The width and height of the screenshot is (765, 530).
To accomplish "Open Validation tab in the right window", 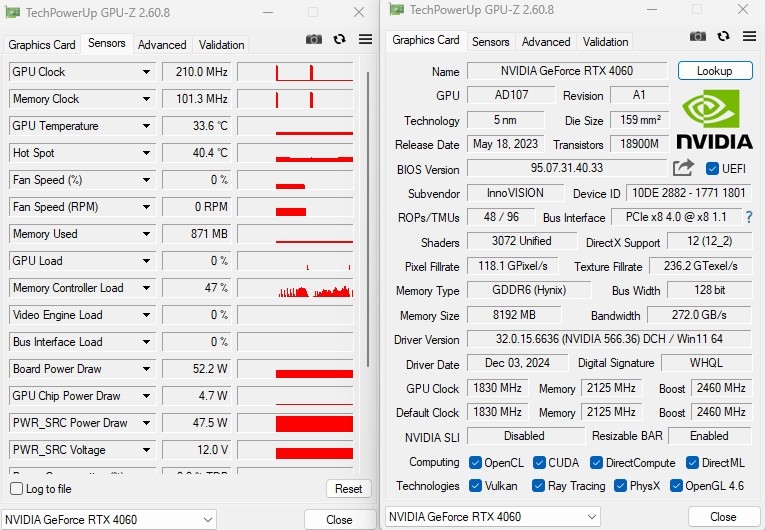I will pyautogui.click(x=605, y=42).
